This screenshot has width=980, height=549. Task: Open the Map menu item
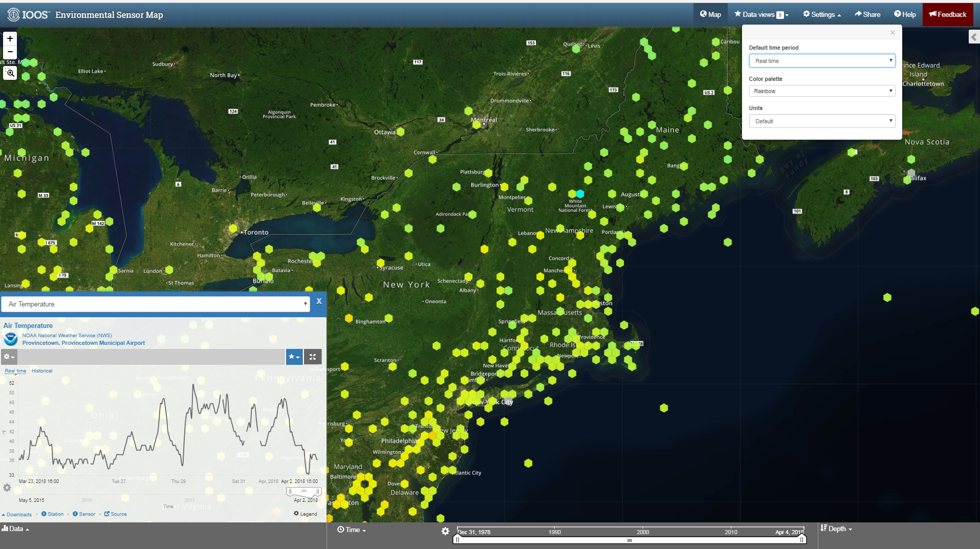[x=710, y=14]
